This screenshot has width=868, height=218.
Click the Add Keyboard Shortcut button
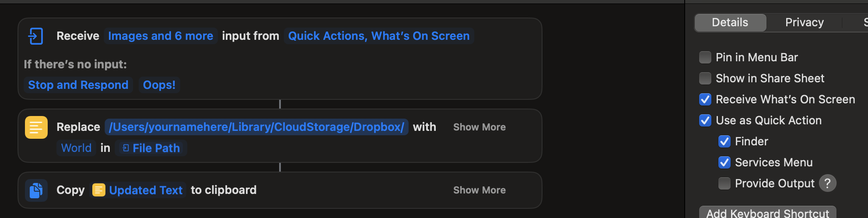point(767,213)
